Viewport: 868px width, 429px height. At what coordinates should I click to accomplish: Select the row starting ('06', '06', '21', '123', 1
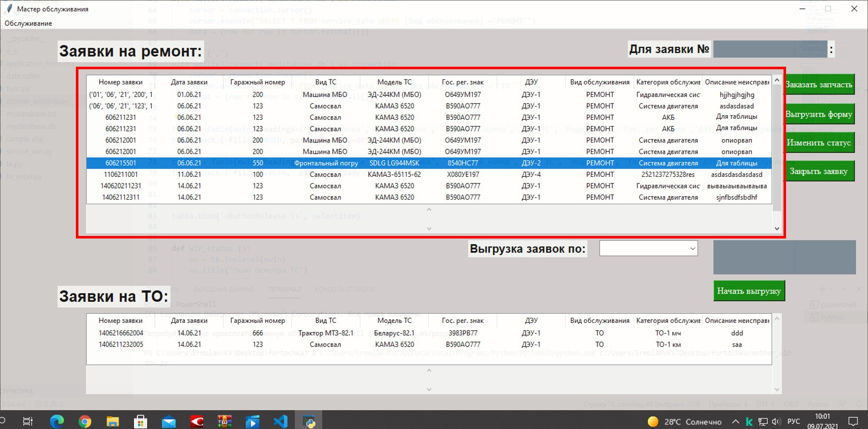pyautogui.click(x=429, y=106)
